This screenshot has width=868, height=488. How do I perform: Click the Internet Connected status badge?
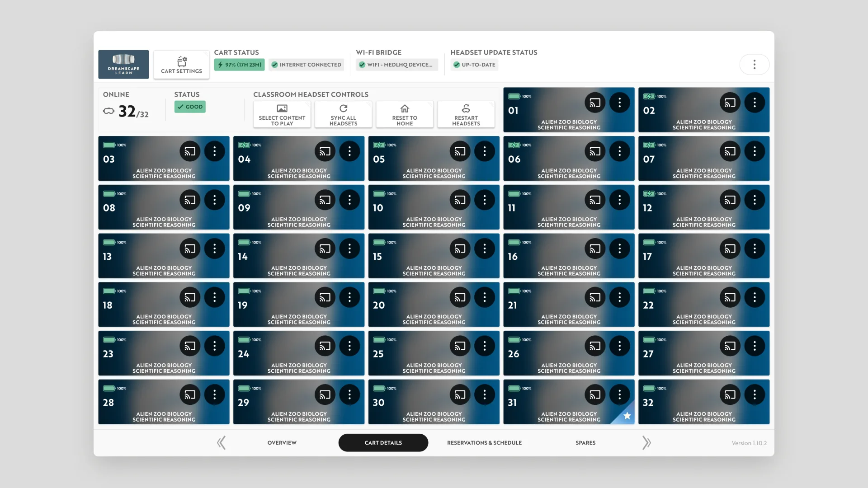(306, 65)
